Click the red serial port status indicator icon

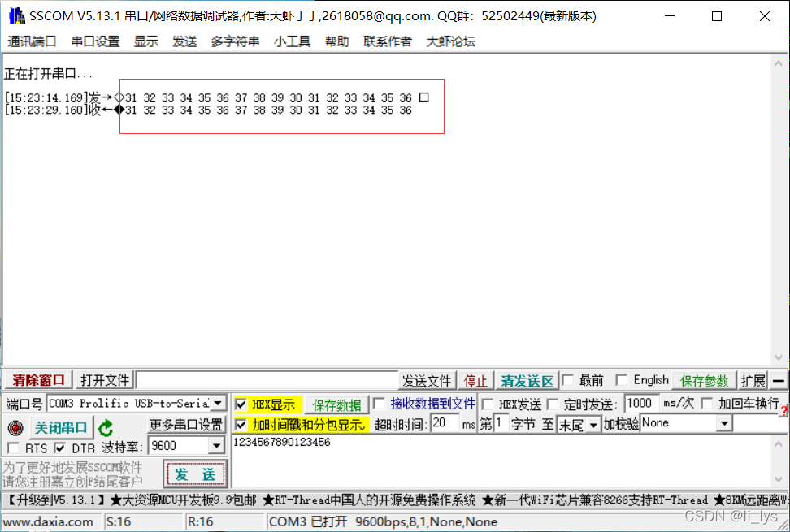[x=15, y=427]
